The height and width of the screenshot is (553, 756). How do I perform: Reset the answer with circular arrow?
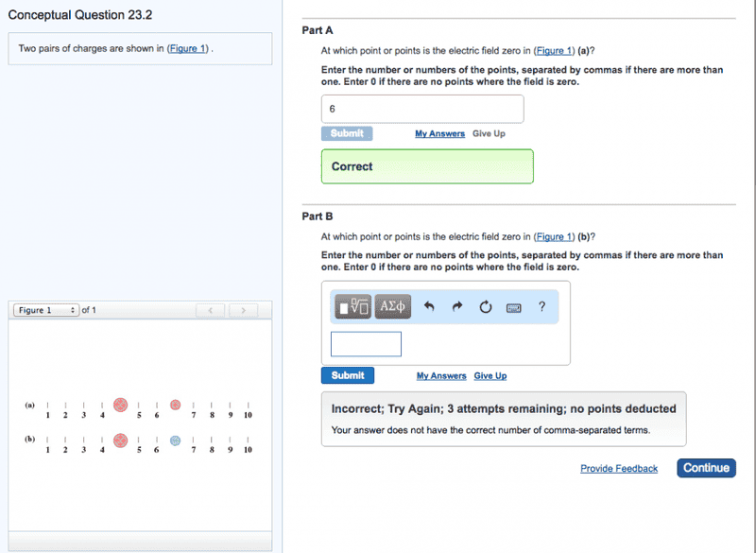(x=486, y=306)
